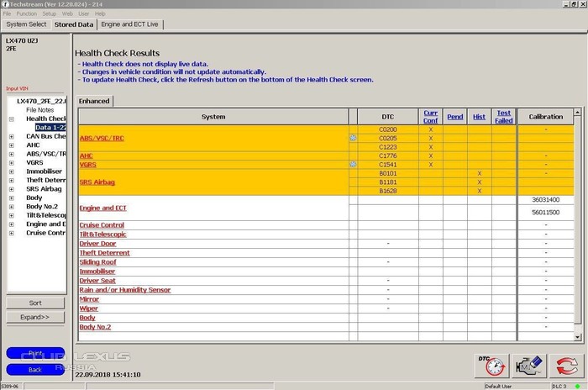
Task: Expand the Immobiliser tree node
Action: pos(11,171)
